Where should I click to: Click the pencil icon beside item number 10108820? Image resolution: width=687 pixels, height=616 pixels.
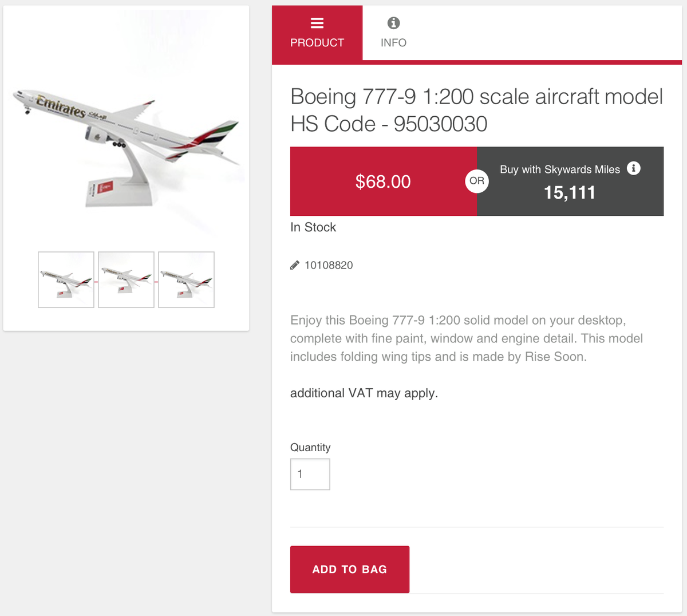pyautogui.click(x=294, y=265)
